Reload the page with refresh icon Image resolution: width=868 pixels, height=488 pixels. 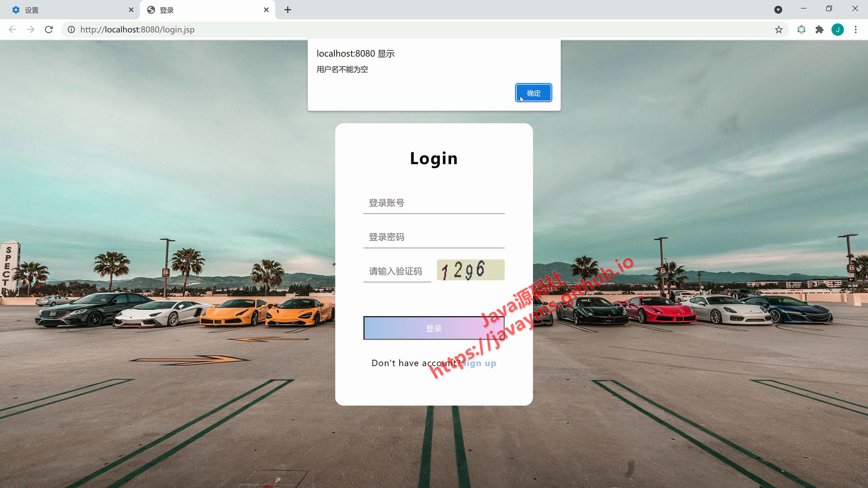49,29
